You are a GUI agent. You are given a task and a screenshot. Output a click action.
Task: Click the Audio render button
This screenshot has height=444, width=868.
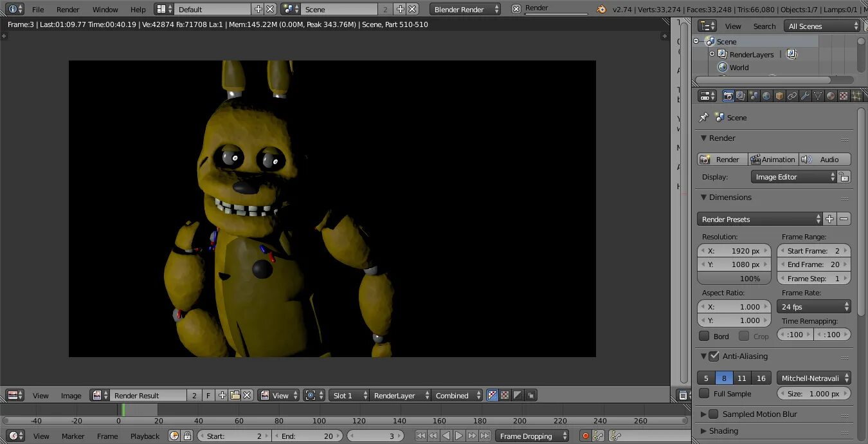pyautogui.click(x=829, y=159)
